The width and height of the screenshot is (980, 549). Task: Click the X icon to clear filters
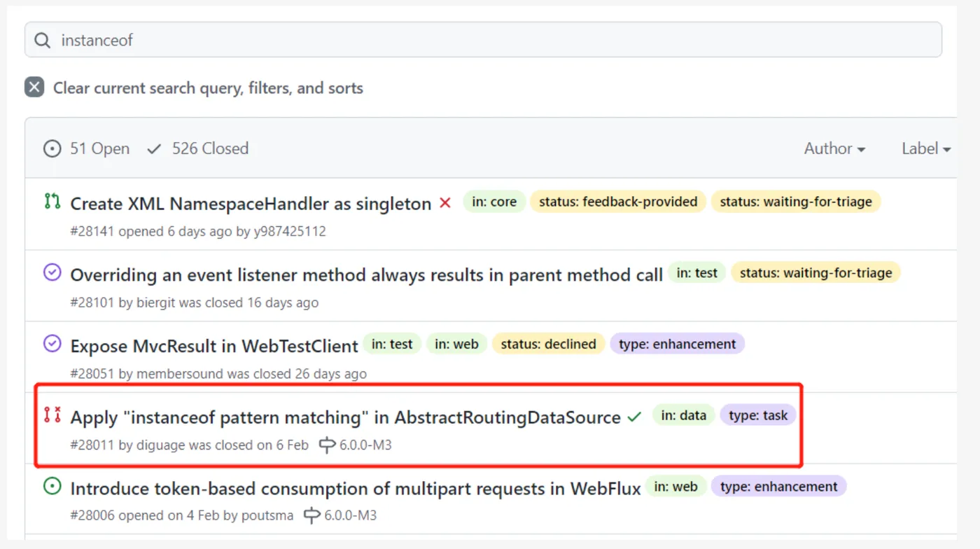pos(34,88)
